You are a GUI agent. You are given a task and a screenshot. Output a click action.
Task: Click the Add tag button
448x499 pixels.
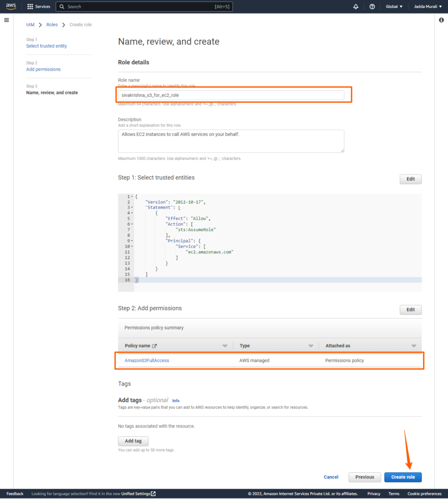point(133,441)
